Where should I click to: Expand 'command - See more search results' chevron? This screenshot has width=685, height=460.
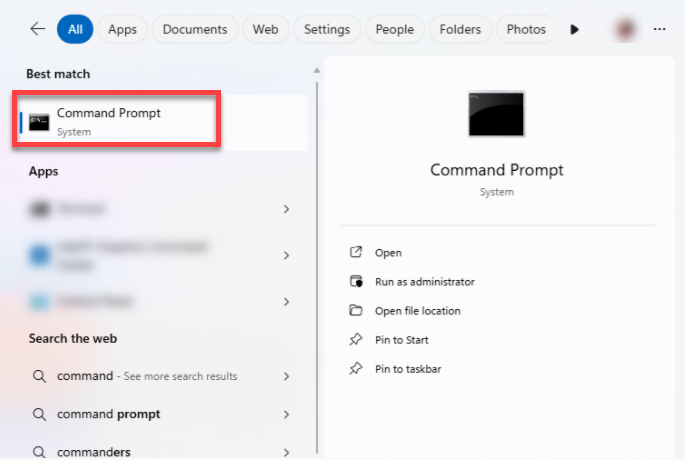[x=286, y=376]
